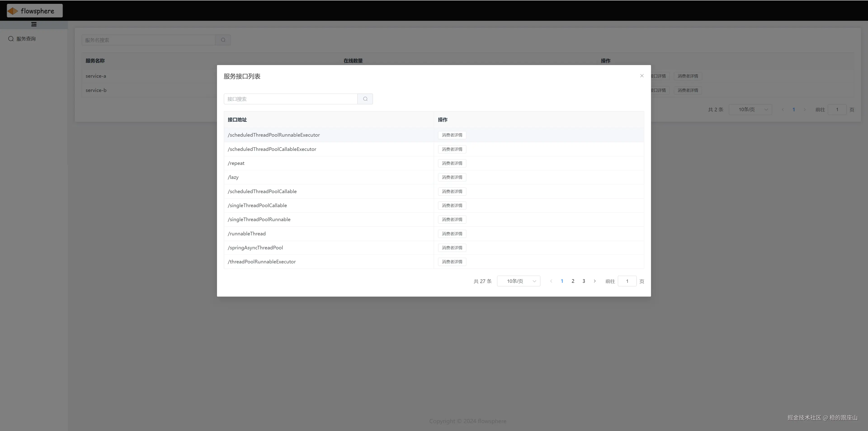This screenshot has height=431, width=868.
Task: Toggle the sidebar collapse hamburger icon
Action: (x=34, y=24)
